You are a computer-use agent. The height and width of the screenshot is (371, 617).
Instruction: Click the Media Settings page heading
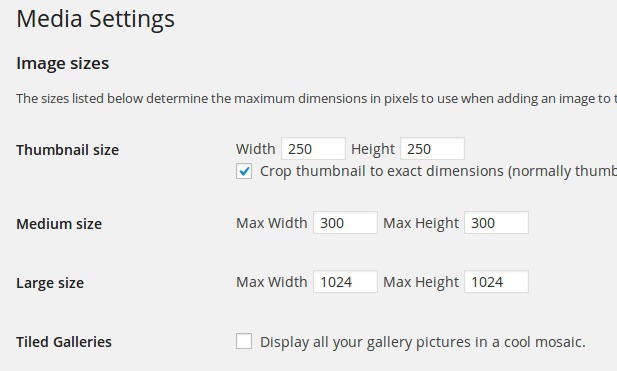(x=96, y=19)
